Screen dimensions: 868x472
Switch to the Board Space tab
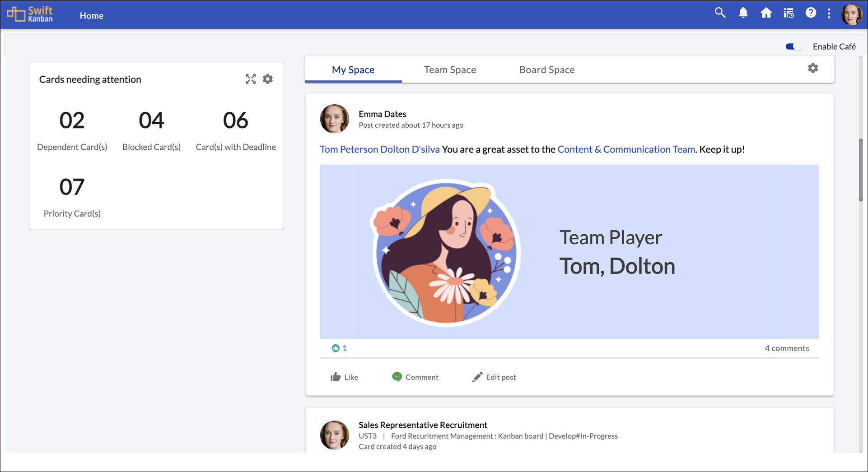[x=546, y=70]
